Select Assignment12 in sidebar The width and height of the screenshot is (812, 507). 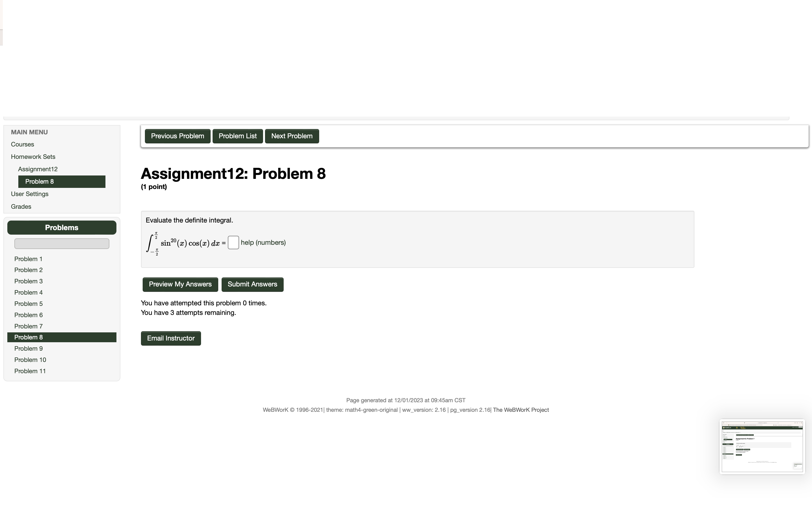click(37, 169)
